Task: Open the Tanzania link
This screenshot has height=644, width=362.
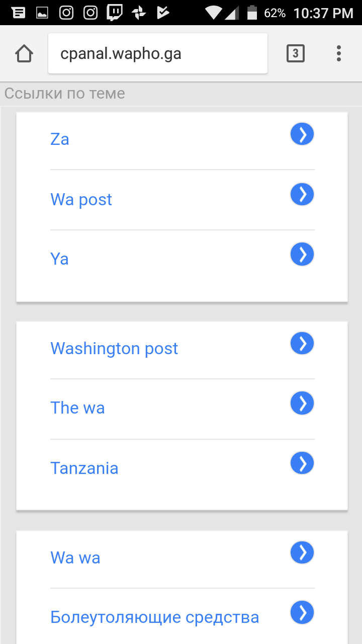Action: pyautogui.click(x=84, y=468)
